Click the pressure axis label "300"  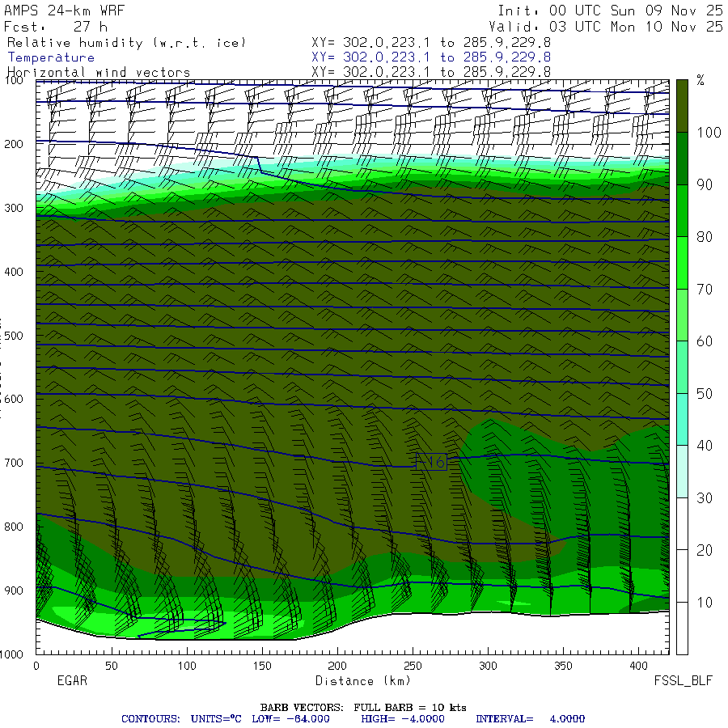(14, 208)
